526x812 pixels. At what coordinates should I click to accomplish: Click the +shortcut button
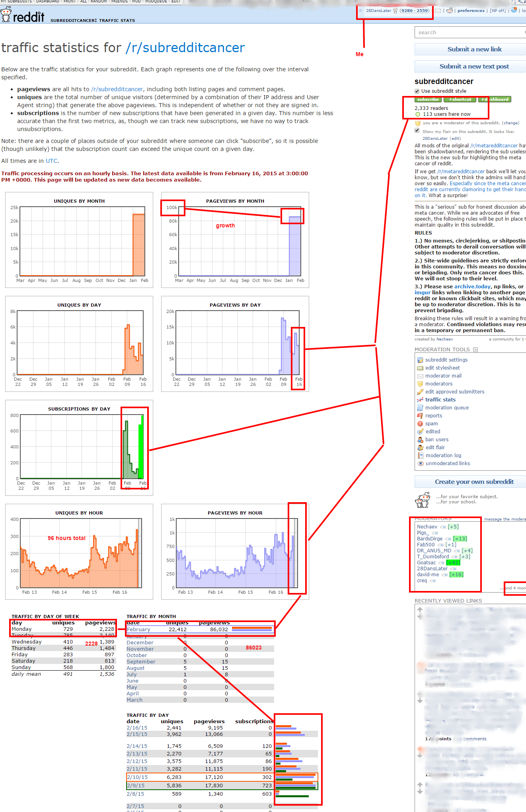[x=460, y=100]
